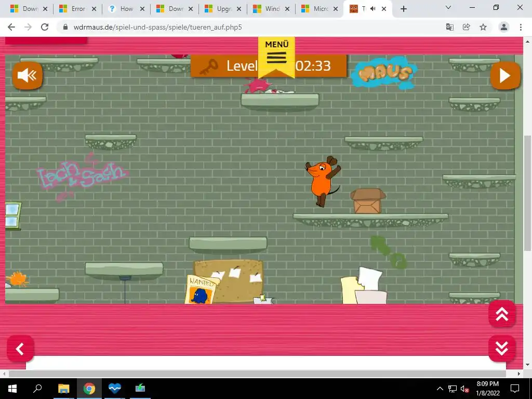This screenshot has width=532, height=399.
Task: Click the browser forward arrow
Action: 28,27
